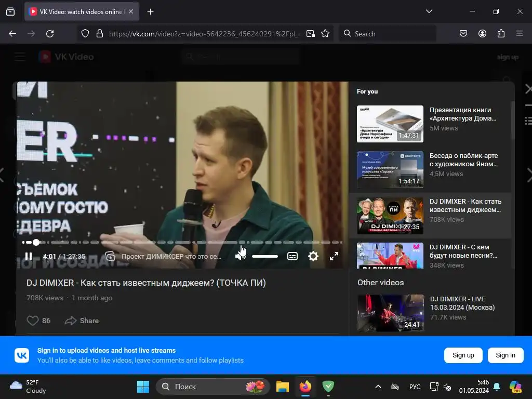Click the blue banner's Sign up button

(463, 355)
